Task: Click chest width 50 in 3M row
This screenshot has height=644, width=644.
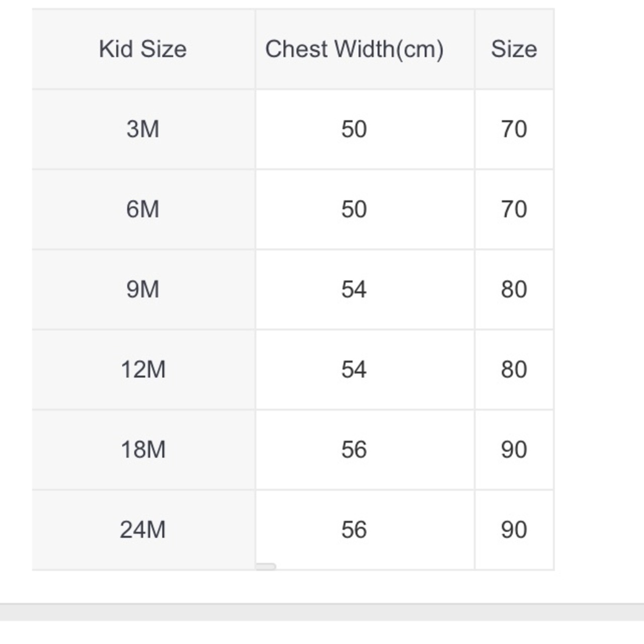Action: click(x=354, y=129)
